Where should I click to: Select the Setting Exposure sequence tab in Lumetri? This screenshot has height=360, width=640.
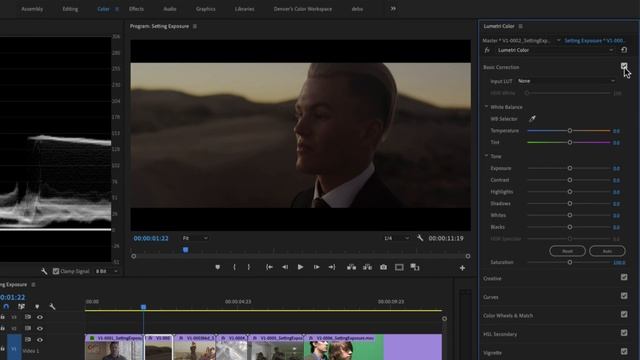tap(595, 40)
